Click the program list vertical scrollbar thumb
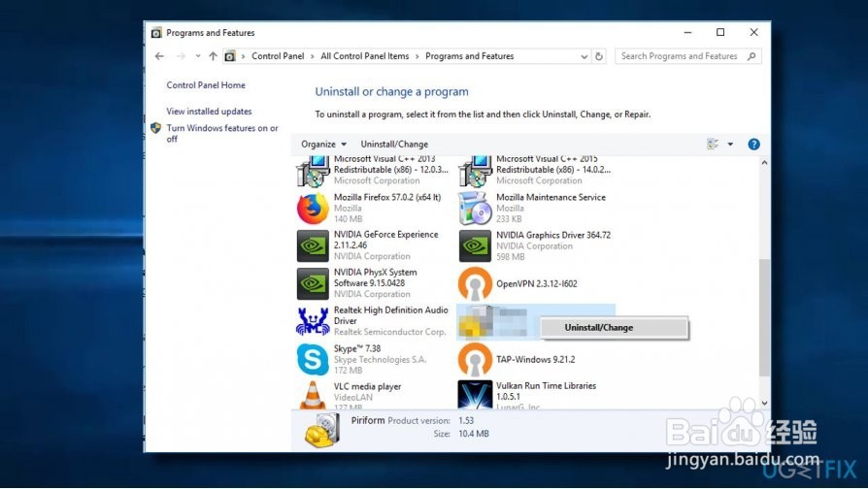Screen dimensions: 868x489 (x=764, y=317)
